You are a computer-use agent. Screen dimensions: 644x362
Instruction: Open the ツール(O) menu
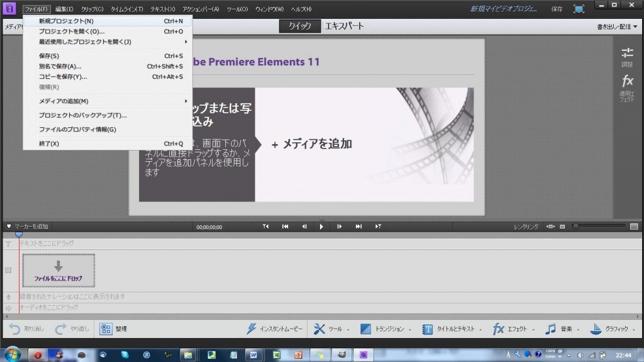tap(237, 9)
